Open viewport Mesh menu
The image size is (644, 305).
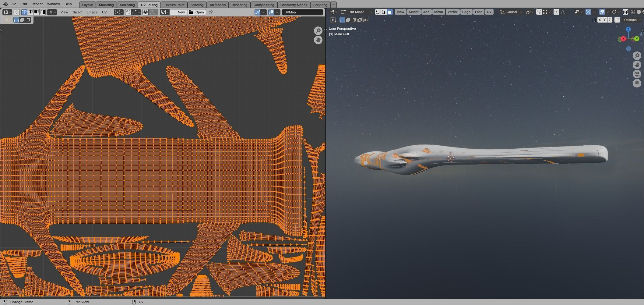[x=438, y=12]
